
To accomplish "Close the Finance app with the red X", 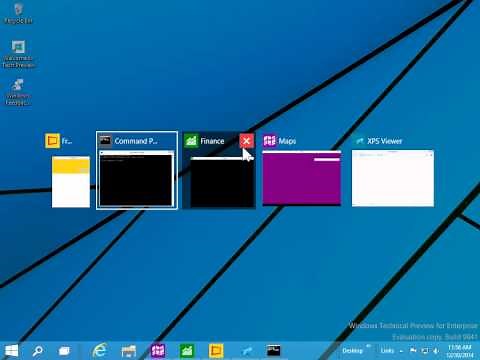I will (247, 141).
